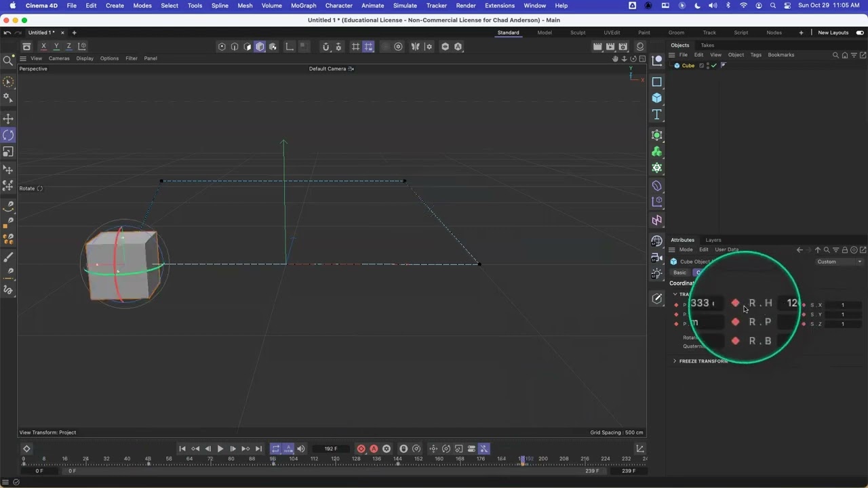Viewport: 868px width, 488px height.
Task: Search in Objects manager magnifier
Action: pyautogui.click(x=835, y=56)
